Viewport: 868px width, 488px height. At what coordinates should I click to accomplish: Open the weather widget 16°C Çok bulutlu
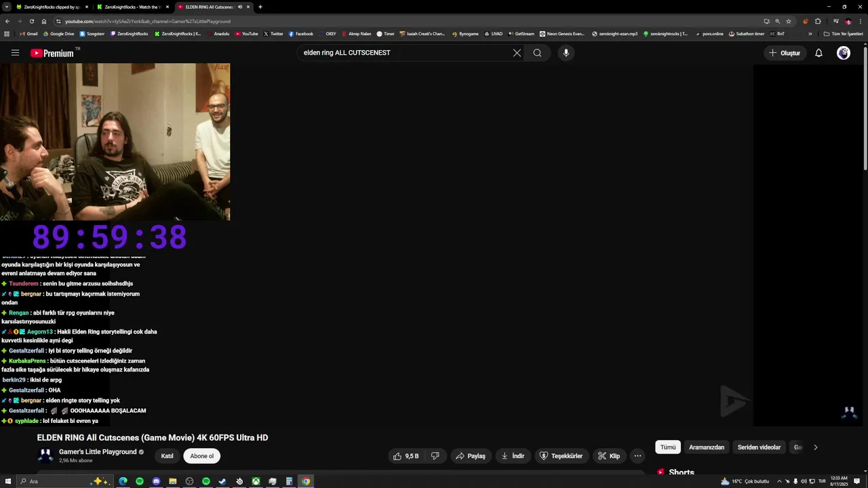pos(745,481)
